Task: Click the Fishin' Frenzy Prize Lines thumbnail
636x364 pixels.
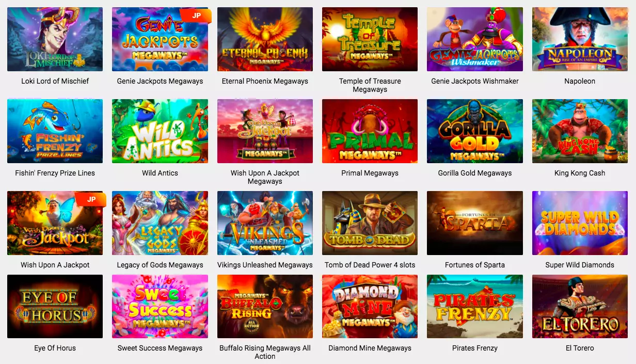Action: tap(55, 131)
